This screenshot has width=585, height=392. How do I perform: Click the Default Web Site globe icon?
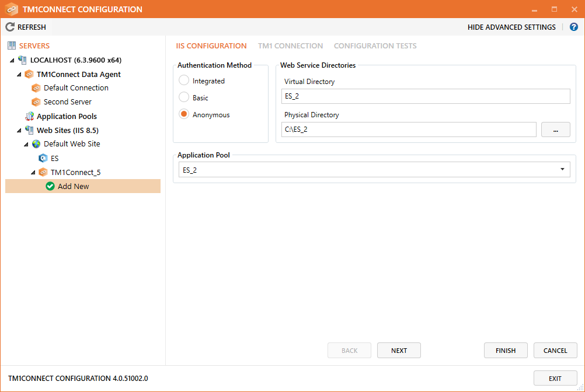tap(36, 144)
